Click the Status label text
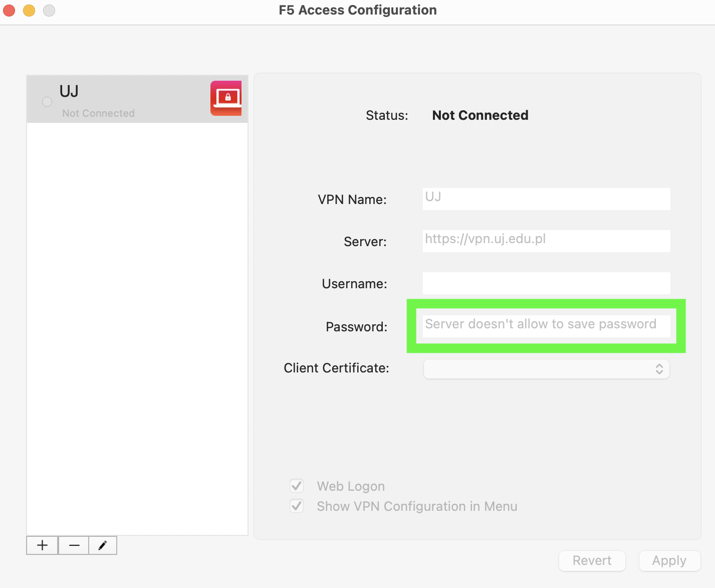Image resolution: width=715 pixels, height=588 pixels. pyautogui.click(x=387, y=115)
